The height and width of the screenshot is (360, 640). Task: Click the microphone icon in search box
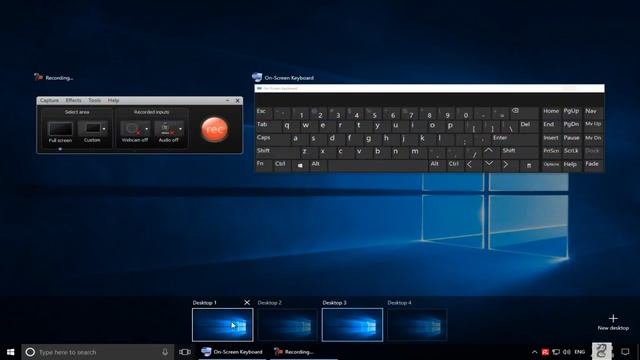pyautogui.click(x=165, y=352)
